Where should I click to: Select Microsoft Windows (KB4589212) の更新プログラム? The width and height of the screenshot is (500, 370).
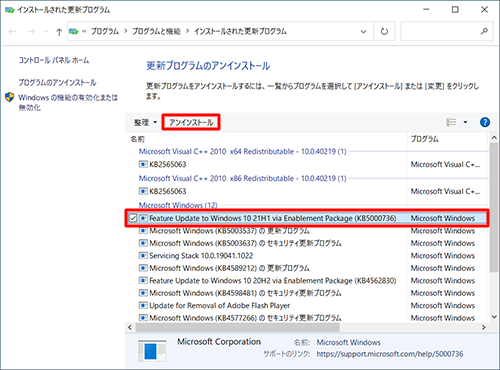click(229, 268)
